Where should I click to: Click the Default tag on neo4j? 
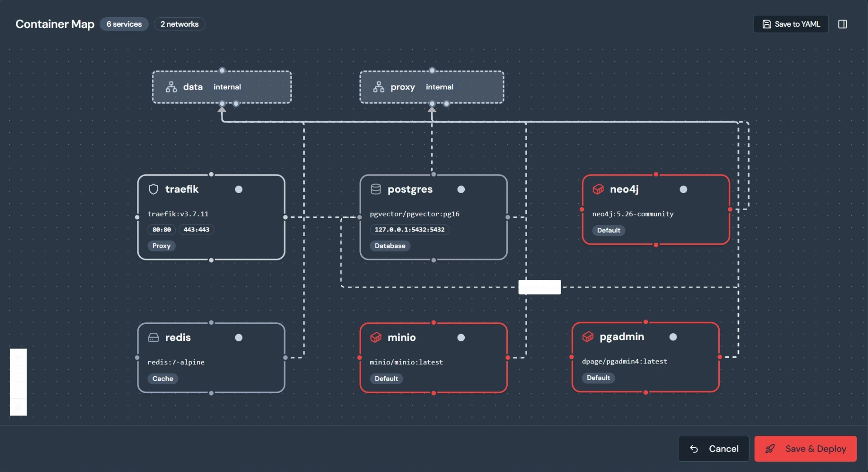(x=609, y=231)
